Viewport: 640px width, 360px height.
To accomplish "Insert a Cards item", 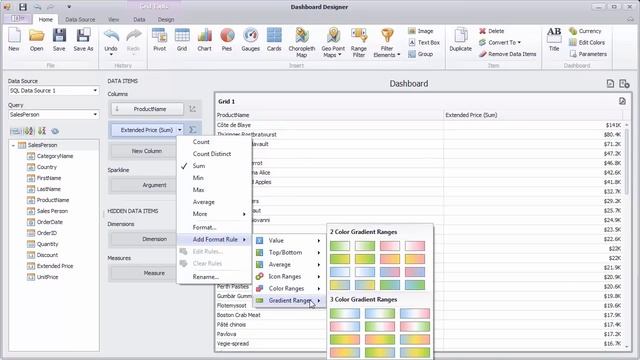I will tap(274, 40).
